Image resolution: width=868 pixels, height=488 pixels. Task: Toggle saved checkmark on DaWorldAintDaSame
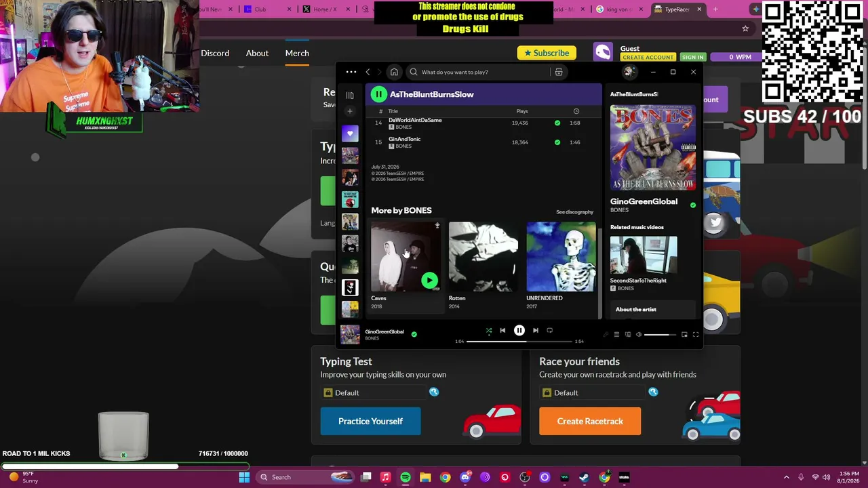tap(557, 123)
